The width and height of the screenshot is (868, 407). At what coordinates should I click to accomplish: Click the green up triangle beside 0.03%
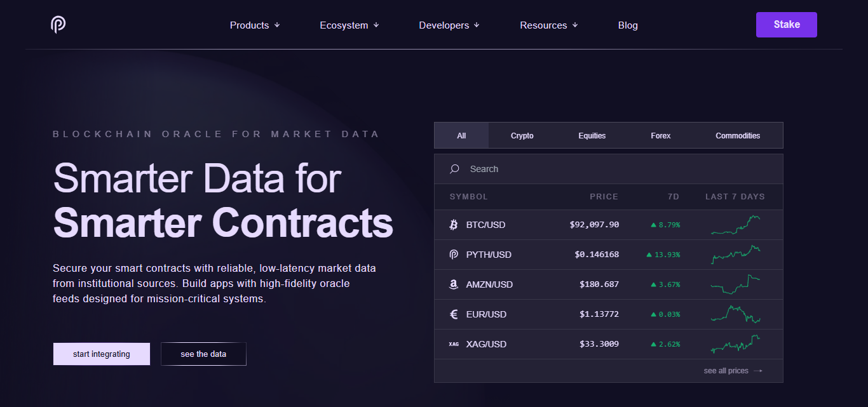tap(653, 314)
